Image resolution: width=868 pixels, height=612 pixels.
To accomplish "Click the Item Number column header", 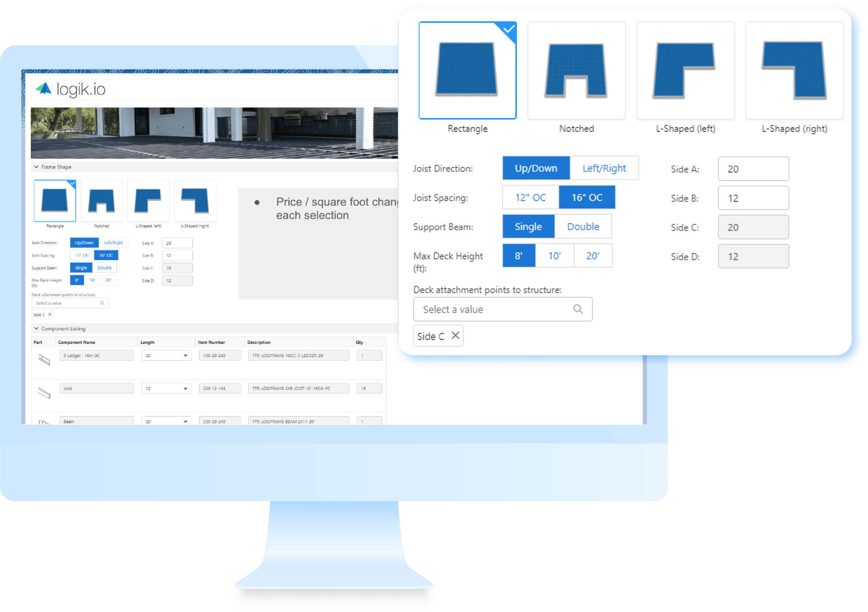I will coord(211,342).
